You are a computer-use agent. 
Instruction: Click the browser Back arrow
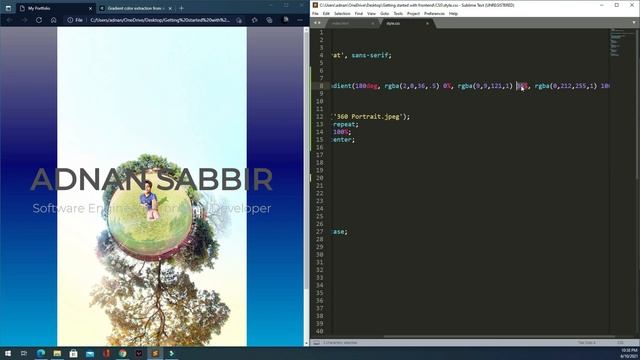point(9,20)
